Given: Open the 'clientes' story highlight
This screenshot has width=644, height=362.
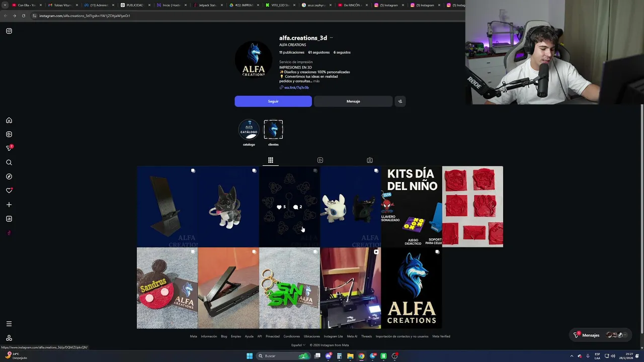Looking at the screenshot, I should click(273, 133).
